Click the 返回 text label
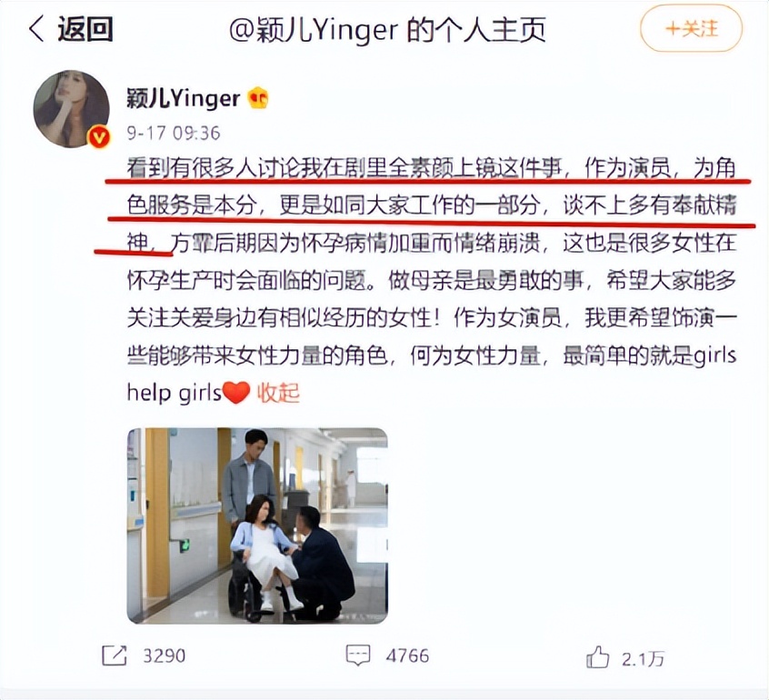The image size is (769, 700). (85, 29)
